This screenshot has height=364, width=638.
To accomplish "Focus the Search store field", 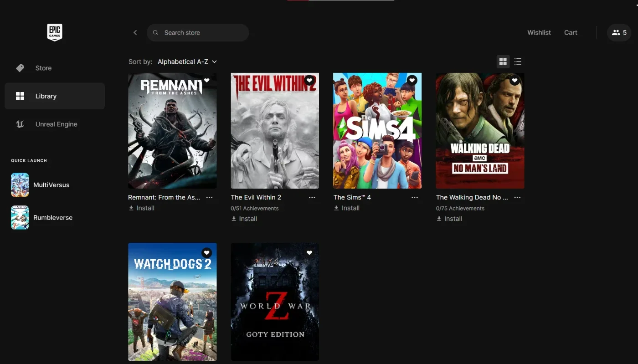I will pos(198,33).
